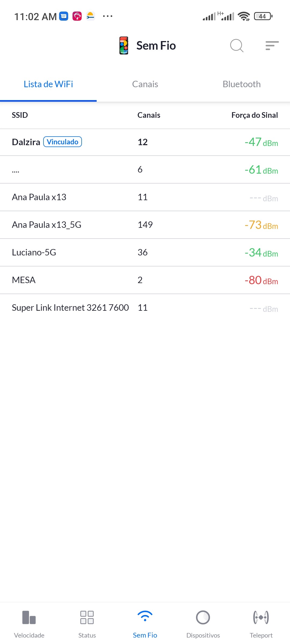Open the Dalzira network entry
Screen dimensions: 290x644
pos(26,142)
